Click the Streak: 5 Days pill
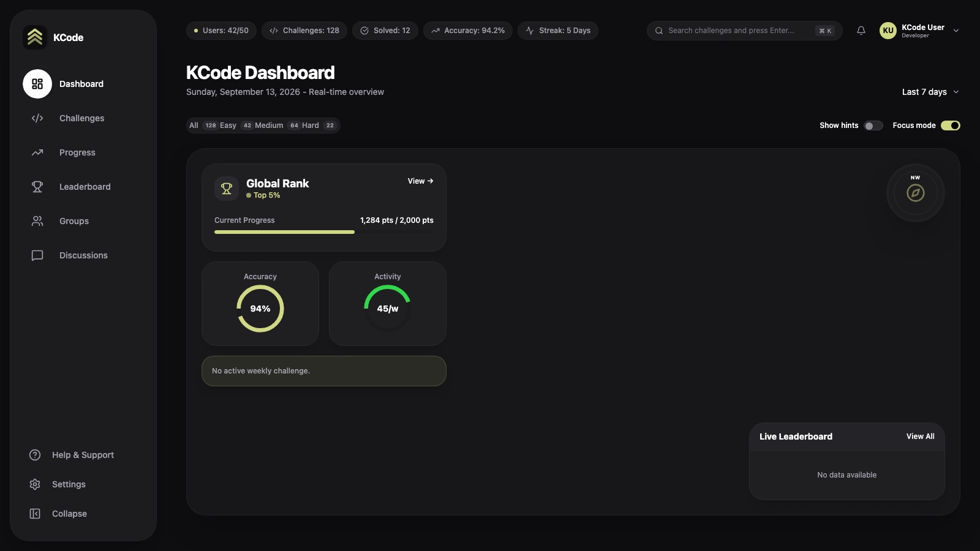 [x=558, y=31]
